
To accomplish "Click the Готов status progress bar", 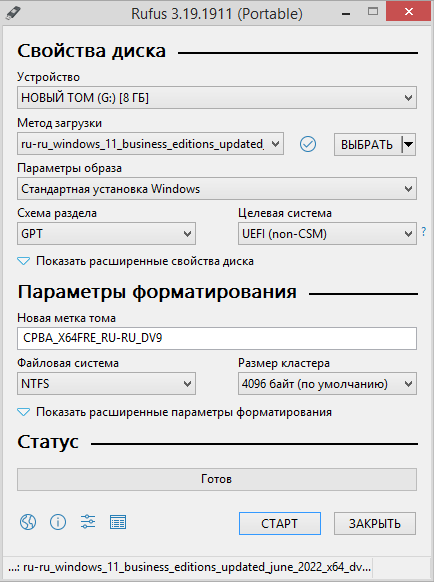I will pyautogui.click(x=217, y=479).
